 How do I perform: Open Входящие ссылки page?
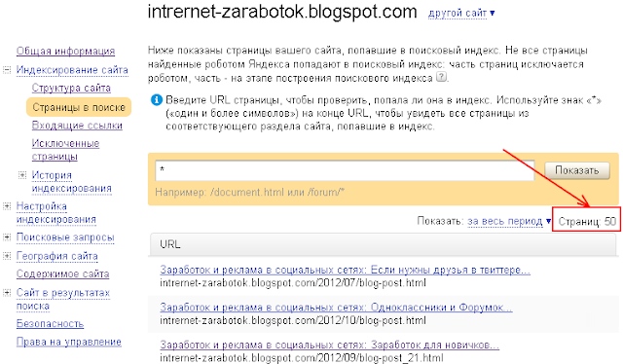[77, 126]
